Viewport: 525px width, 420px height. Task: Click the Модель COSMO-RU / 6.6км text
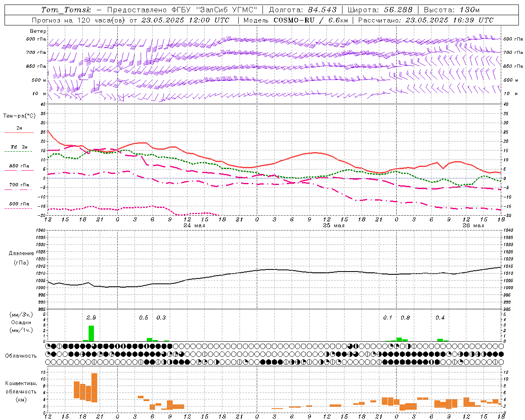pos(296,20)
